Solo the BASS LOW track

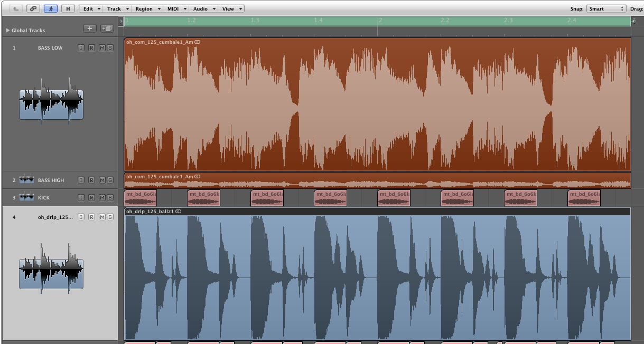tap(110, 48)
